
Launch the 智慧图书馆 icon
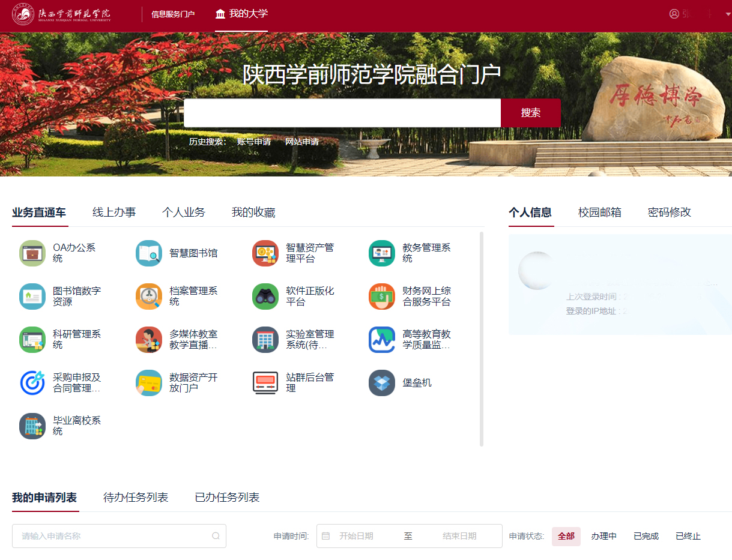click(149, 253)
